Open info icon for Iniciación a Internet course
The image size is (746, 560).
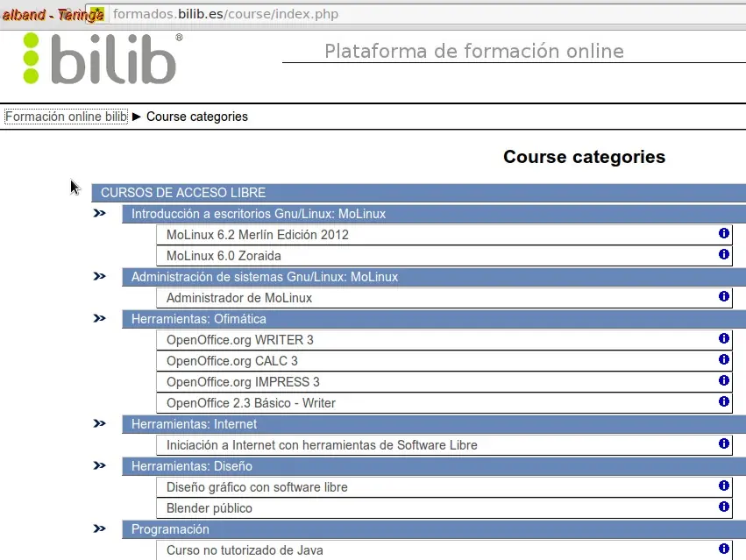coord(723,443)
